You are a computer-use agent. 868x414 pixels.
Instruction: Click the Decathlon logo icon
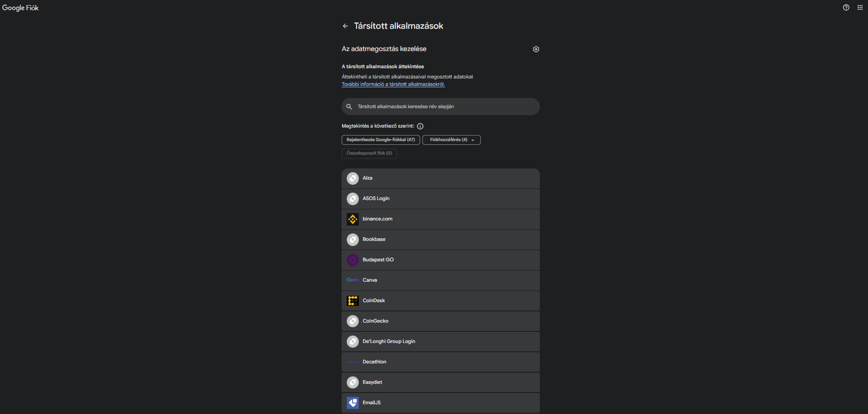[x=353, y=362]
